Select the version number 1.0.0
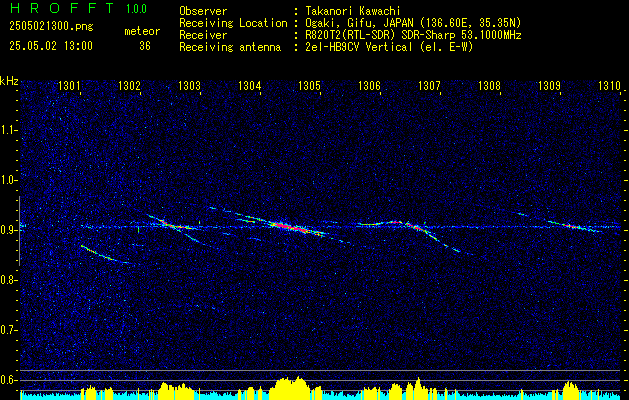Image resolution: width=629 pixels, height=400 pixels. tap(136, 8)
